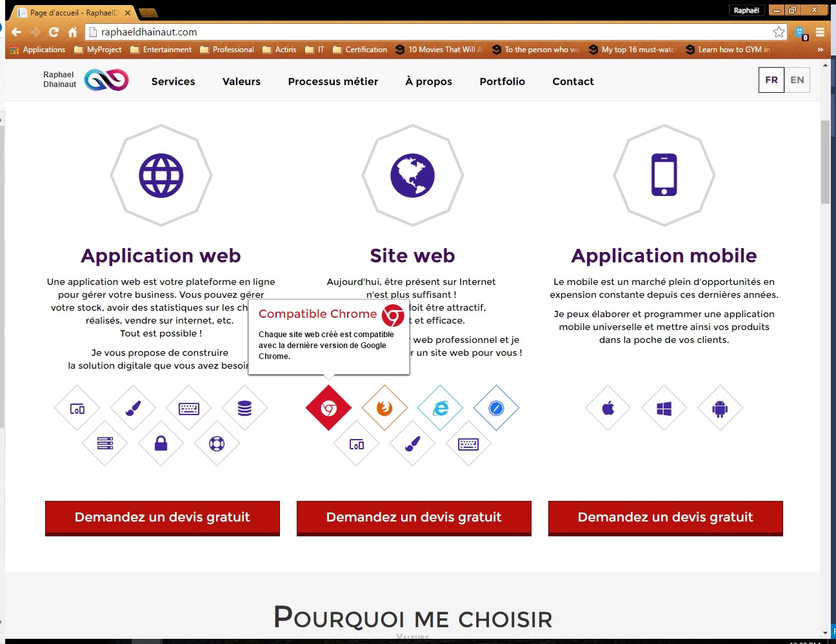This screenshot has width=836, height=644.
Task: Click the responsive devices icon under Site web
Action: [357, 444]
